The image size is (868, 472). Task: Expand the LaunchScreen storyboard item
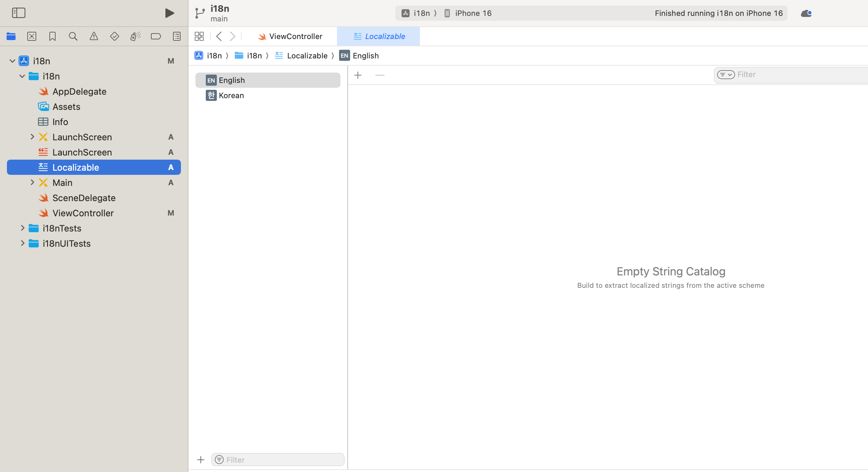tap(32, 137)
